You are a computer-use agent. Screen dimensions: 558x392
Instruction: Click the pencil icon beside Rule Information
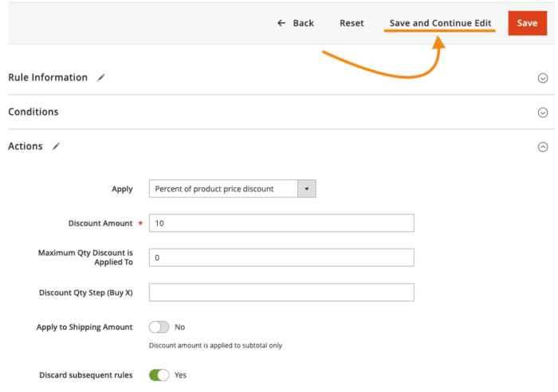click(x=101, y=77)
